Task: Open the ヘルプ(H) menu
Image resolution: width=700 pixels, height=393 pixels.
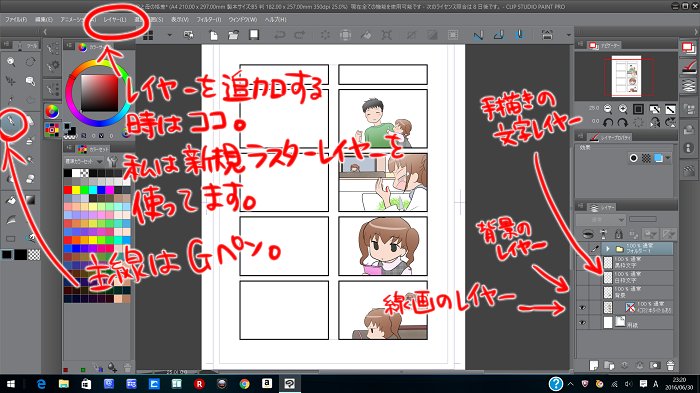Action: (x=275, y=20)
